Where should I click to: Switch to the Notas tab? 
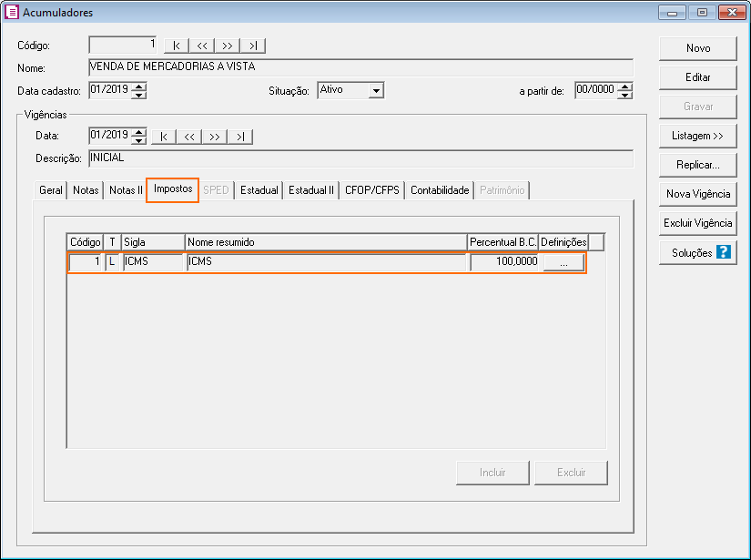coord(86,190)
